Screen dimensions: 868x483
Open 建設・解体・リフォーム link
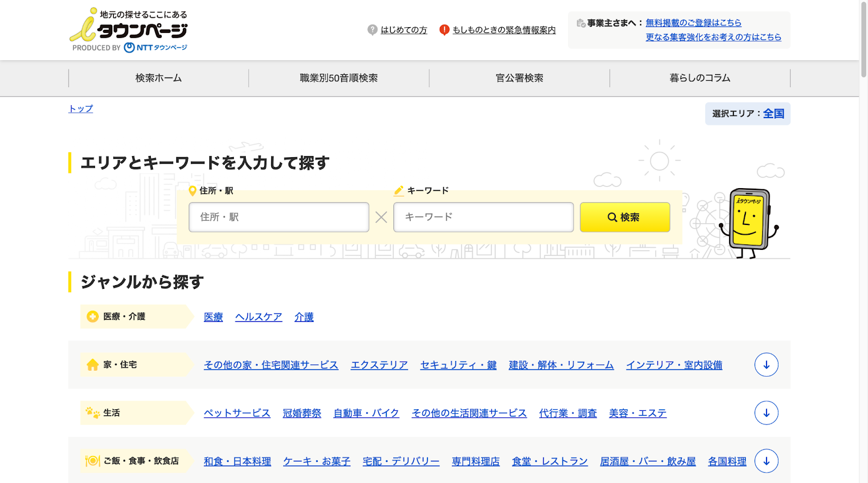point(561,365)
